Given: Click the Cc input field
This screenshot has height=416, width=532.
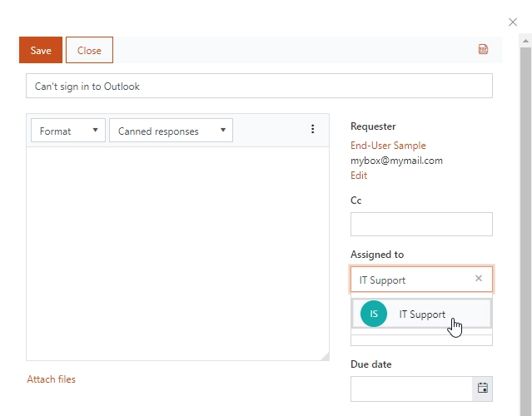Looking at the screenshot, I should coord(421,224).
